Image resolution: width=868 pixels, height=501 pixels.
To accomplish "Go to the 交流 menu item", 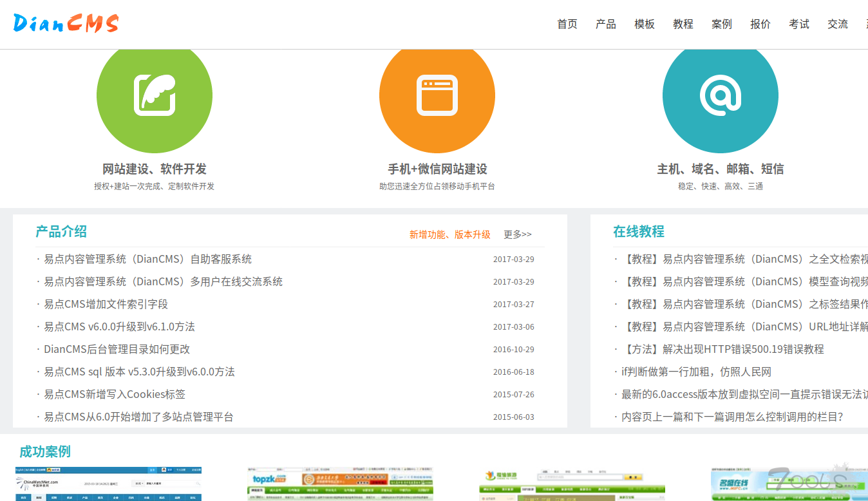I will pyautogui.click(x=838, y=24).
